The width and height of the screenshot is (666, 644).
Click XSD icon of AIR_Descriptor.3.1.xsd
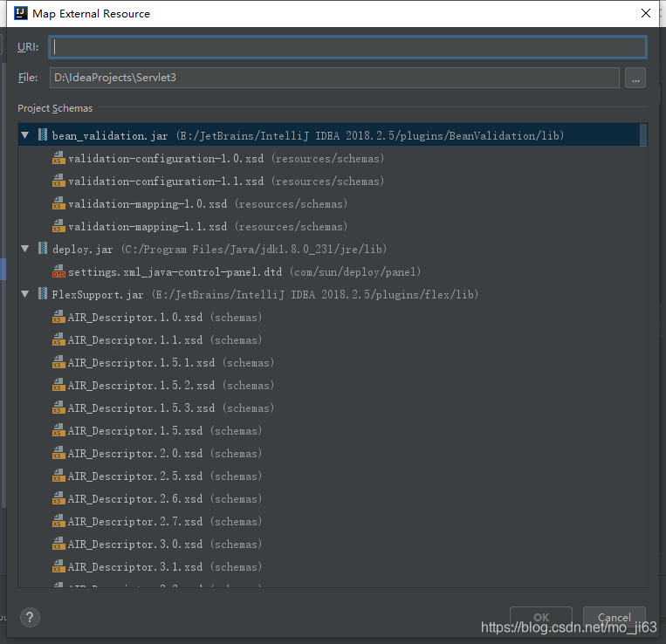(58, 566)
